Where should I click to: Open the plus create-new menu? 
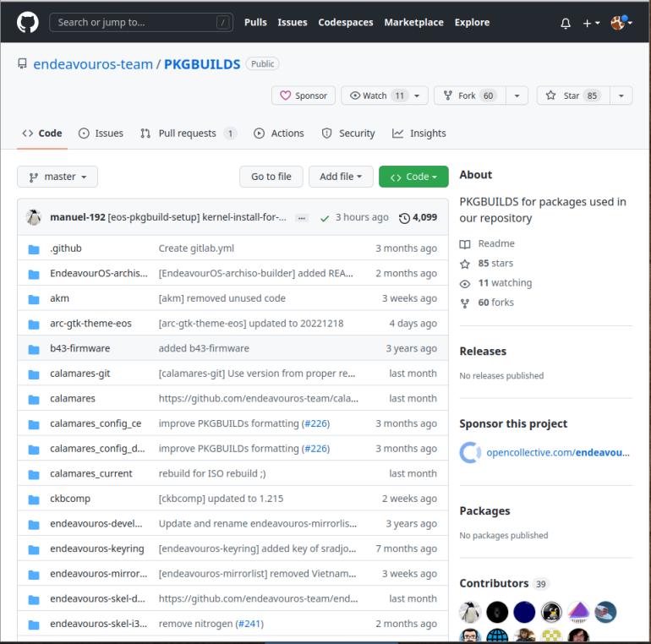tap(591, 23)
